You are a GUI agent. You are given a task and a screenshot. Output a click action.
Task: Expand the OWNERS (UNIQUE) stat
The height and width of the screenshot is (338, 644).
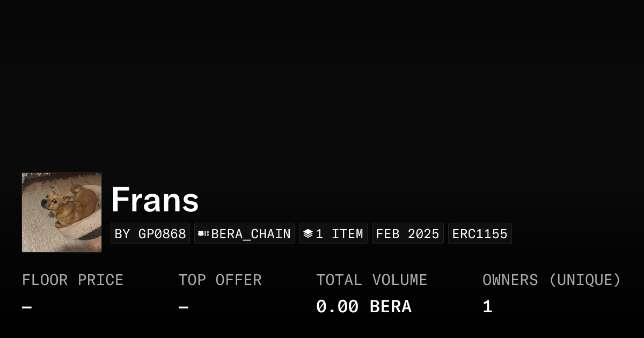coord(552,280)
